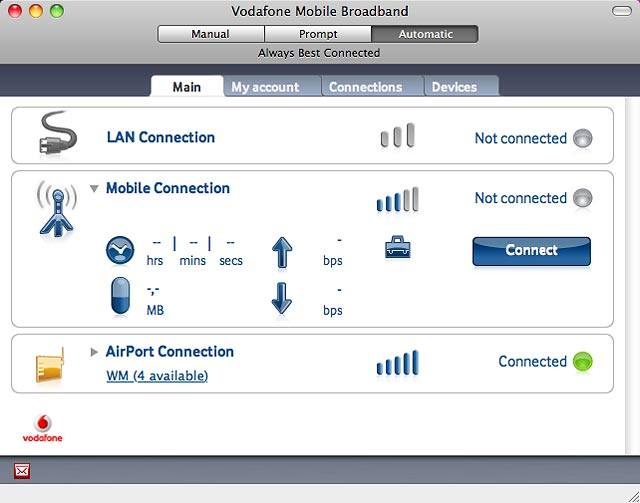Click the secs time label

(231, 260)
